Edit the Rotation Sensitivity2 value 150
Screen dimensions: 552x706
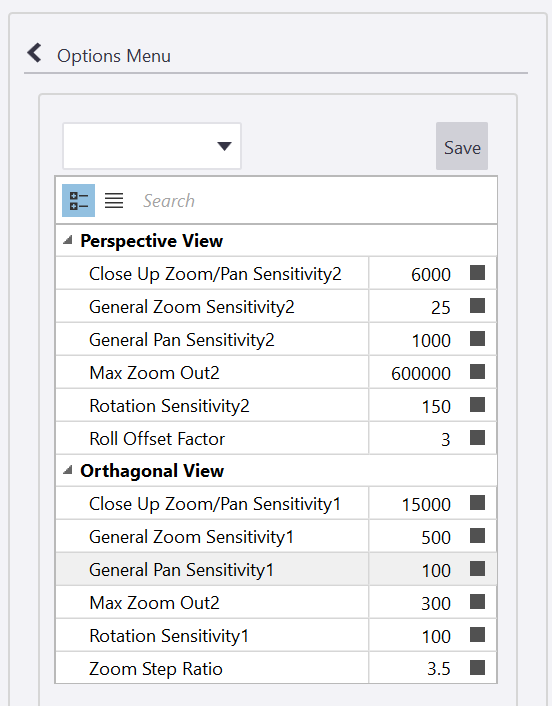(412, 406)
